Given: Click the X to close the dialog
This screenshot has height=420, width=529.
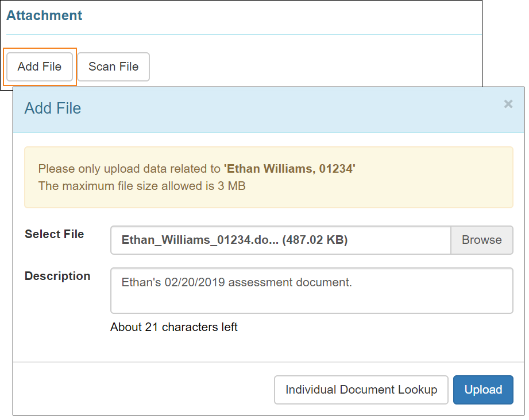Looking at the screenshot, I should click(x=508, y=104).
